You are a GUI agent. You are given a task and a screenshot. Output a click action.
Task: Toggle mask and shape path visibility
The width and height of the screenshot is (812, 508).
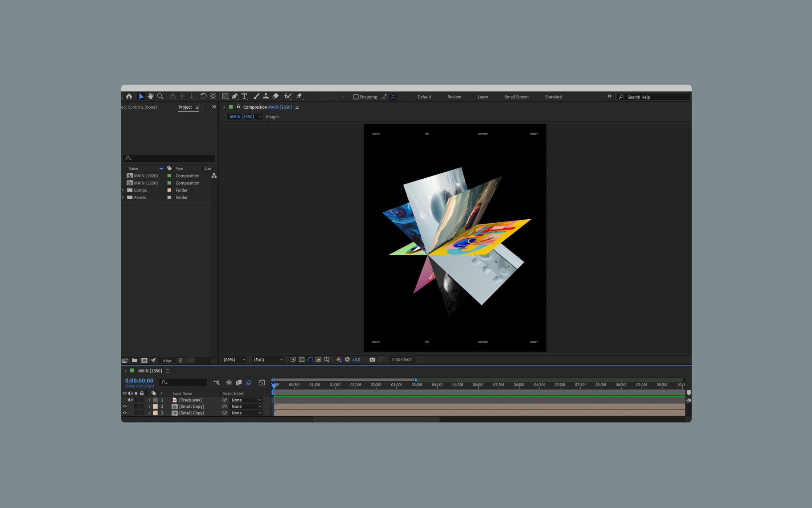click(310, 360)
